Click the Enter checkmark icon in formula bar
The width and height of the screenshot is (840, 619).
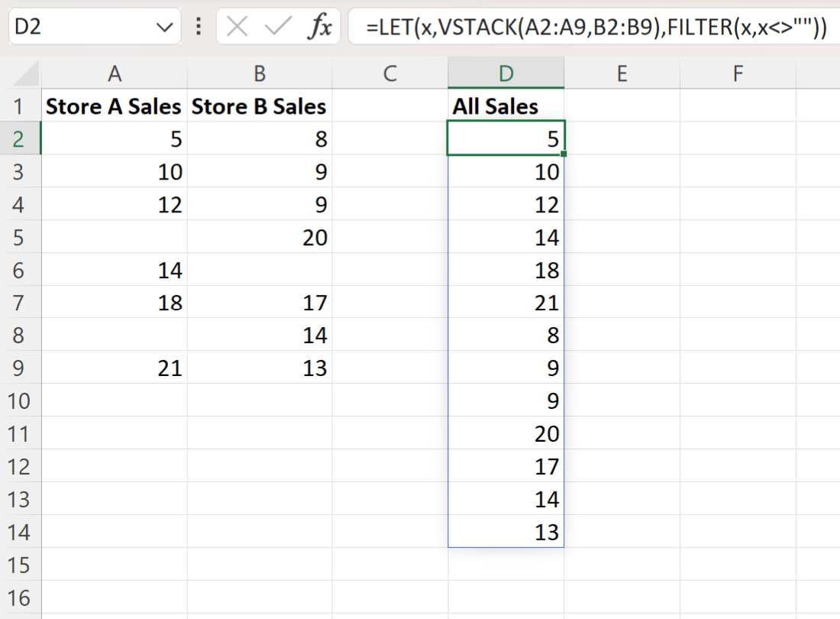[276, 28]
